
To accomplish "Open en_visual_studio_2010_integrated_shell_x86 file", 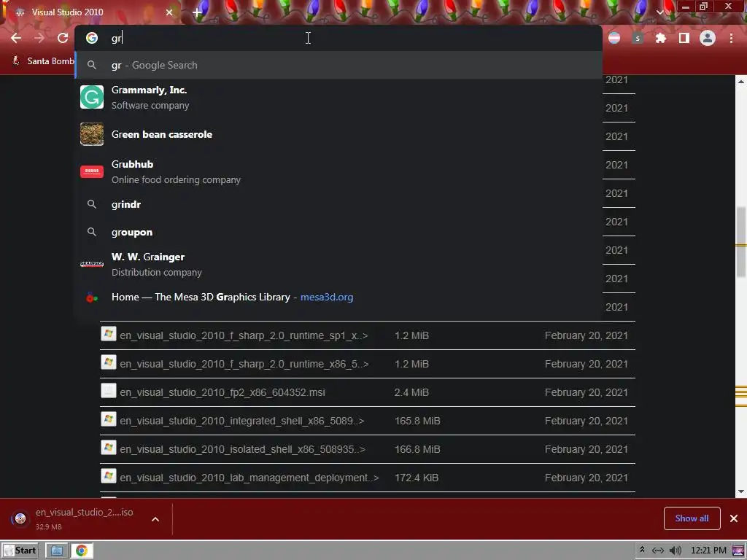I will coord(241,421).
